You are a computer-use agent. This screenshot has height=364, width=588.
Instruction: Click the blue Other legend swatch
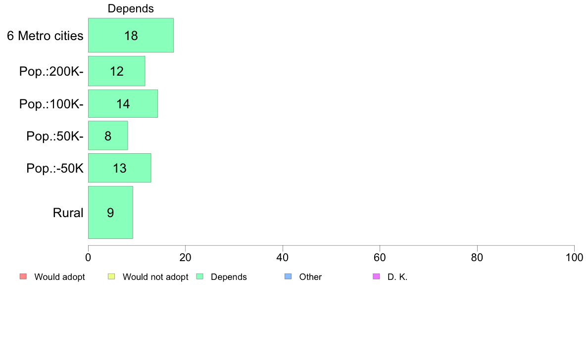pyautogui.click(x=288, y=276)
